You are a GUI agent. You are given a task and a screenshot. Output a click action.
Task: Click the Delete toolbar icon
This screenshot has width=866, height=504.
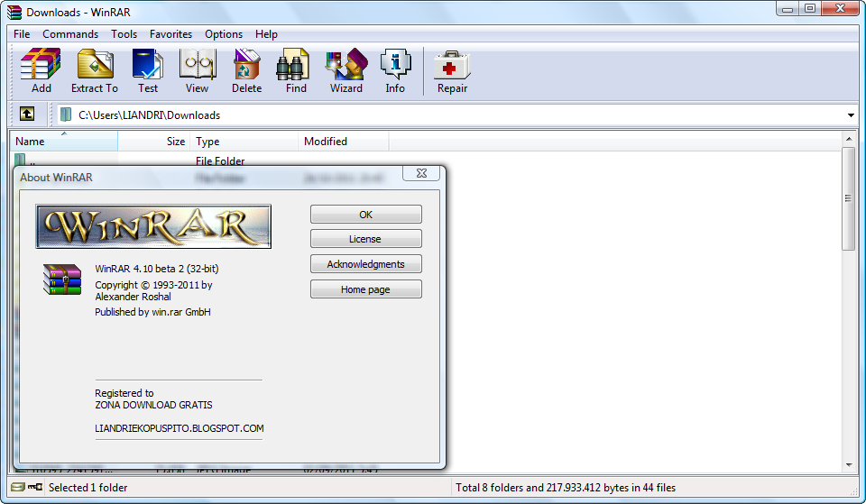pos(246,64)
